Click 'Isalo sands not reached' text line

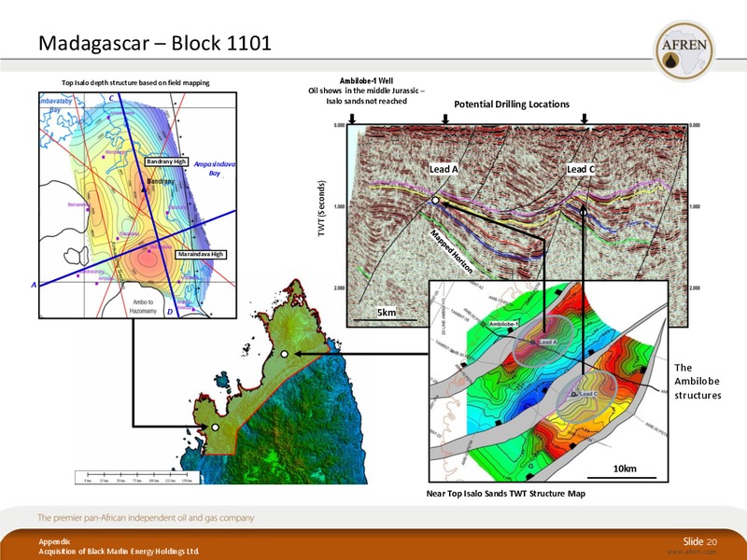tap(366, 101)
